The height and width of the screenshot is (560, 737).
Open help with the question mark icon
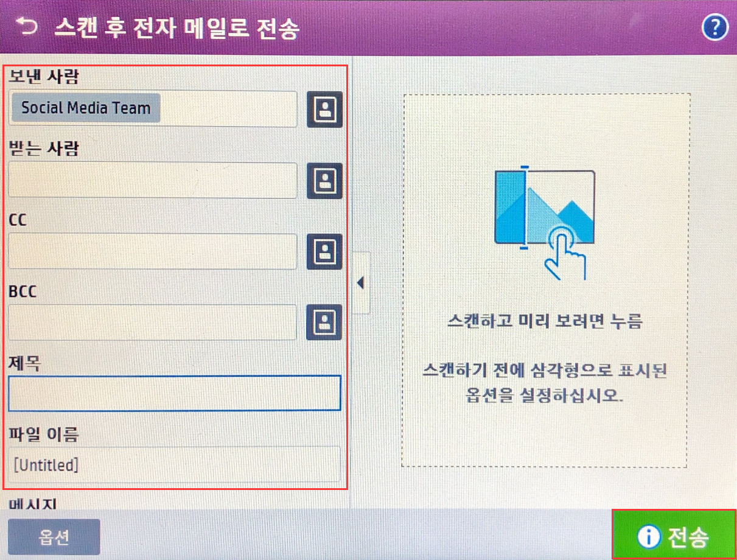(x=715, y=28)
